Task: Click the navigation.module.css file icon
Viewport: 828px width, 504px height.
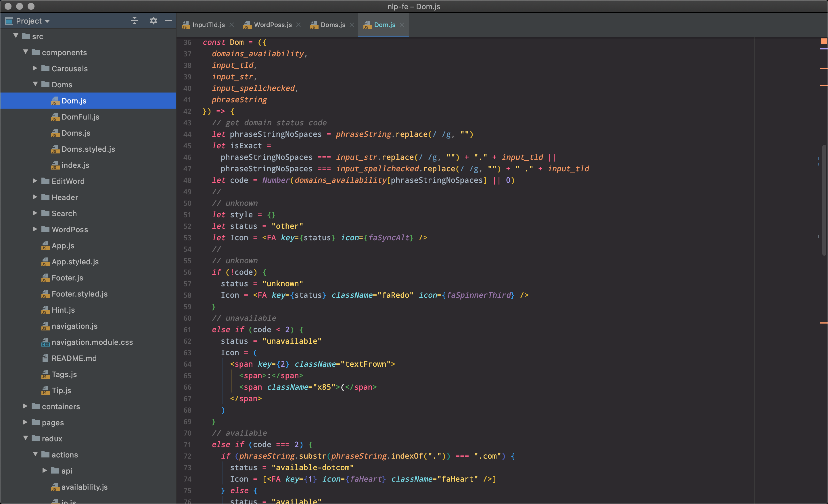Action: pos(45,342)
